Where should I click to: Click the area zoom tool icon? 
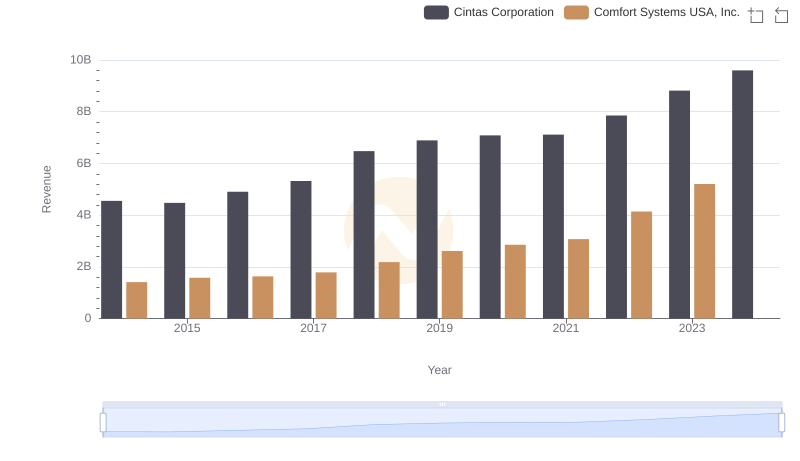click(756, 15)
